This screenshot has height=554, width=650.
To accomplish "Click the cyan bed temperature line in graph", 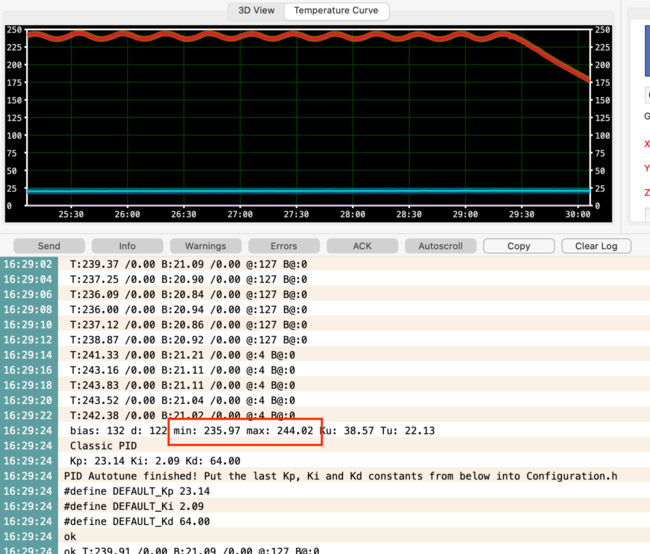I will point(300,190).
